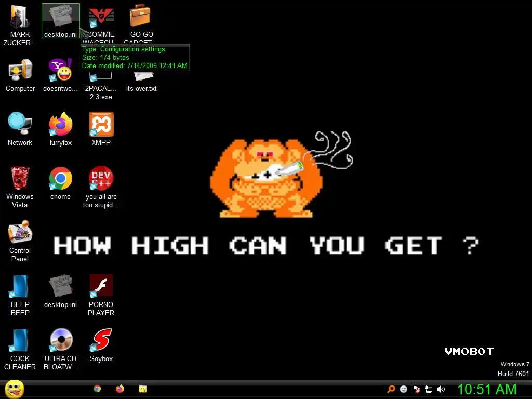This screenshot has width=532, height=399.
Task: Open the smiley face Start button
Action: pos(14,389)
